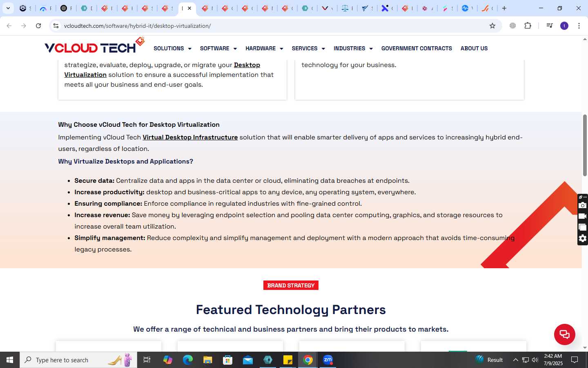The height and width of the screenshot is (368, 588).
Task: Click 'Why Choose vCloud Tech for Desktop Virtualization' heading
Action: (139, 125)
